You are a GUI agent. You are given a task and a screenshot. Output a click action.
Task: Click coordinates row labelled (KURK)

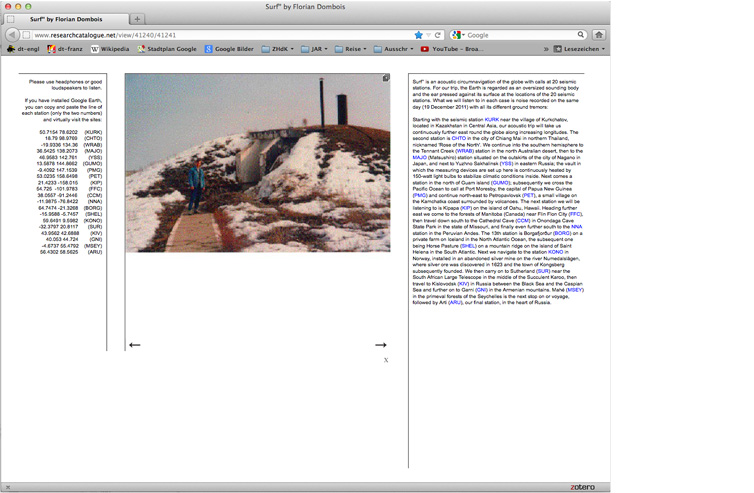click(x=71, y=132)
